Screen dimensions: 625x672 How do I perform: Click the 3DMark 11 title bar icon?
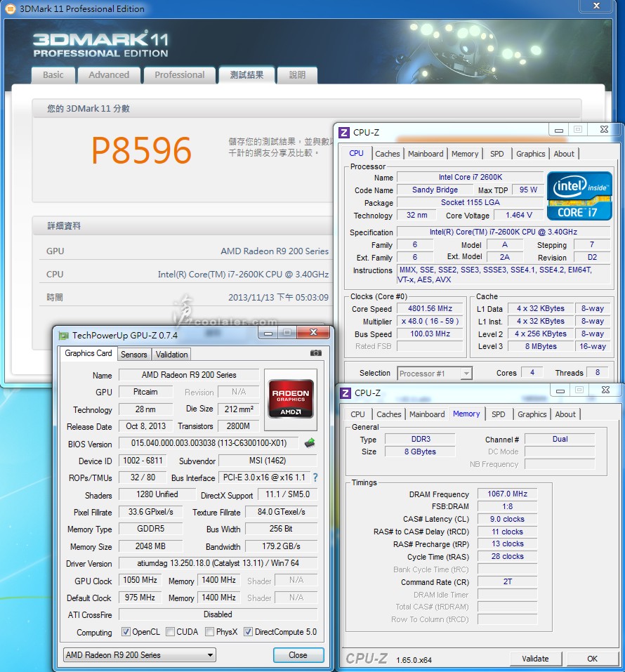pyautogui.click(x=11, y=8)
